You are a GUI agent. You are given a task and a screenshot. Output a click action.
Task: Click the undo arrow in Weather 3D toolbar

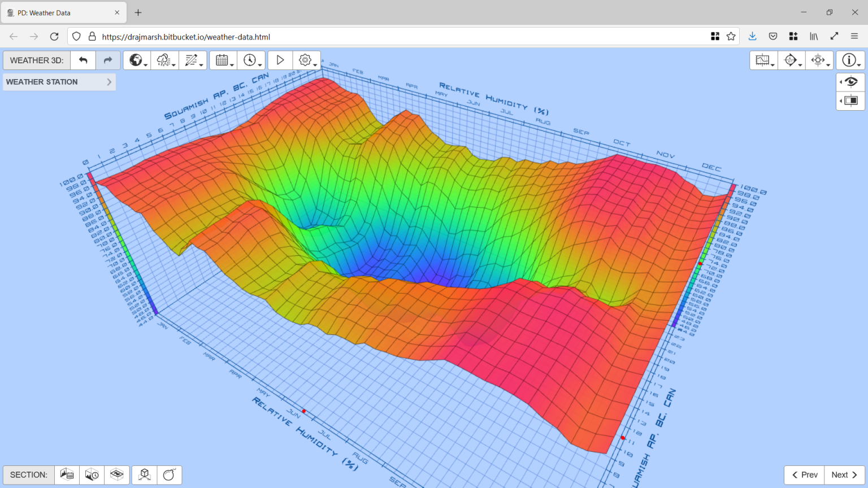pos(83,60)
